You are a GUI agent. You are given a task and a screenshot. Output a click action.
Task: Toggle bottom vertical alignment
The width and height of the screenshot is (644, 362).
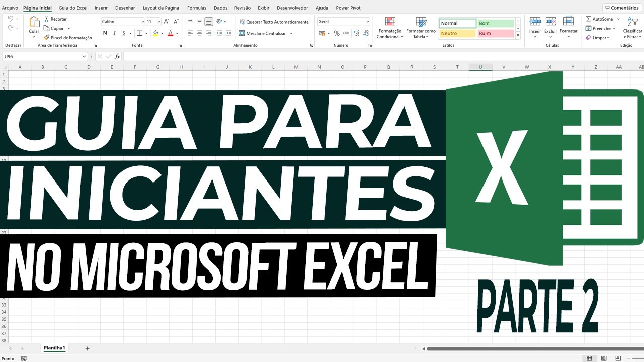point(209,22)
